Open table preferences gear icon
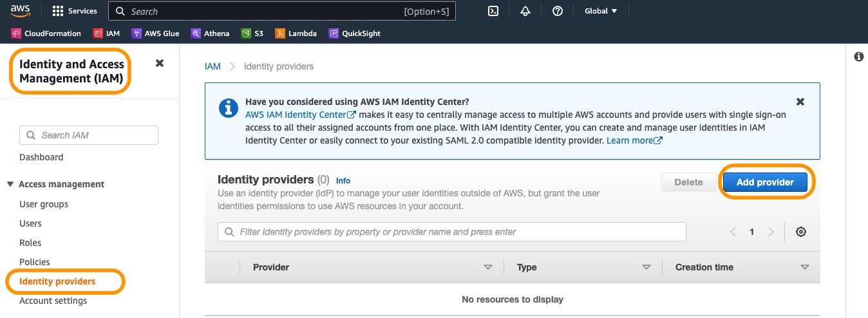 pyautogui.click(x=801, y=232)
